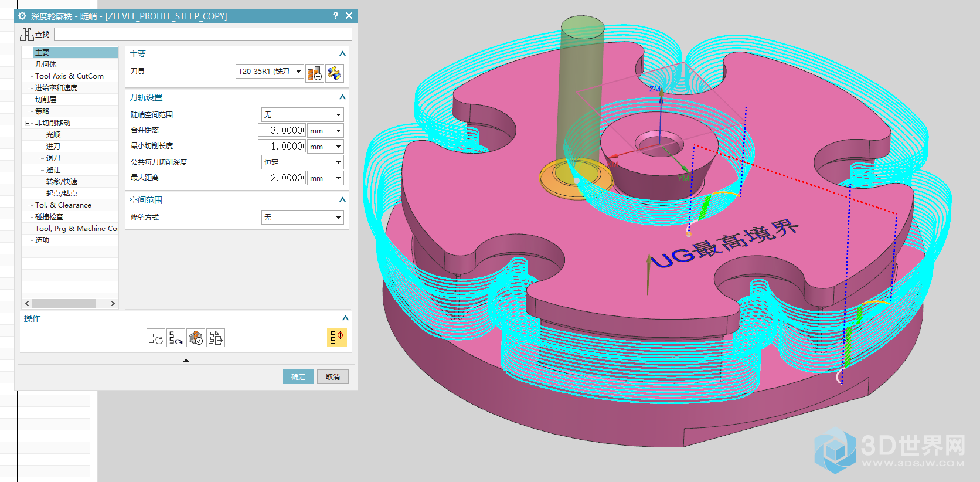Open the T20-35R1 tool dropdown
This screenshot has width=980, height=482.
point(298,72)
